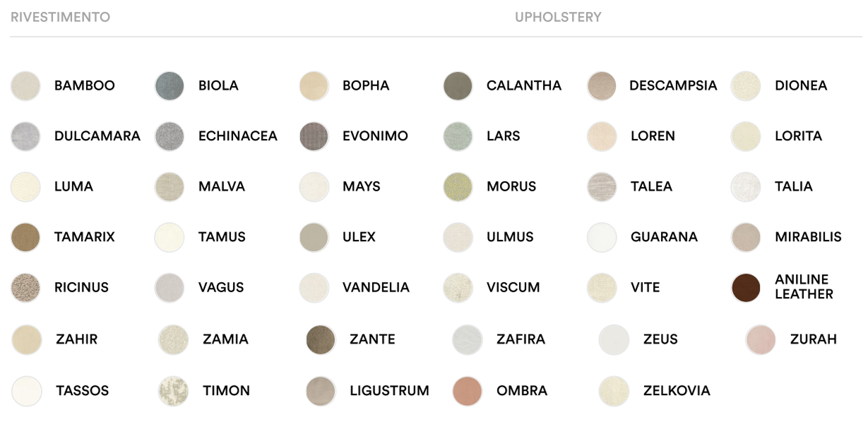The width and height of the screenshot is (868, 429).
Task: Click the Descampsia label text
Action: (x=673, y=86)
